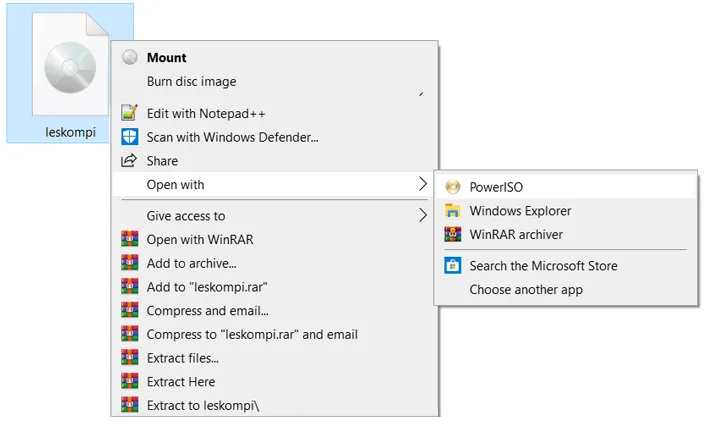723x430 pixels.
Task: Click the Windows Explorer folder icon
Action: [453, 210]
